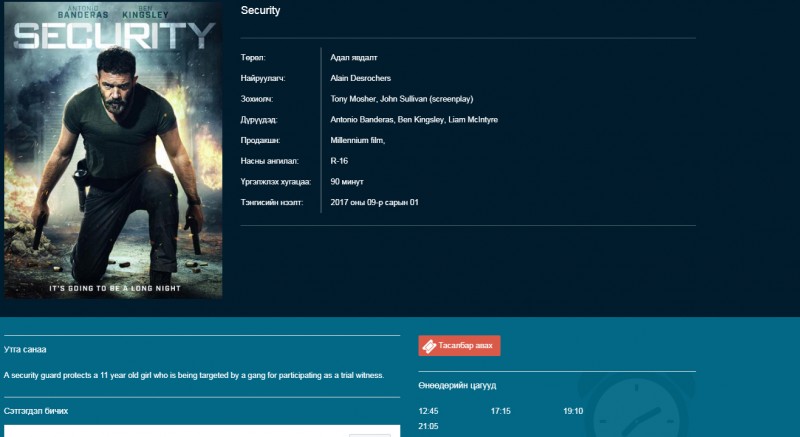Click the R-16 age rating value

pyautogui.click(x=339, y=161)
